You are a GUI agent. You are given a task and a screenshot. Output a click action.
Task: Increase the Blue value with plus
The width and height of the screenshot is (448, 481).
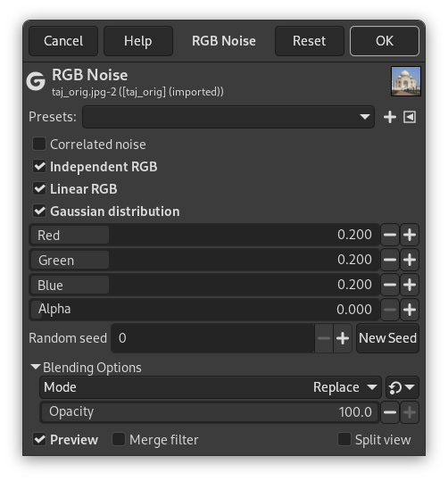[410, 285]
